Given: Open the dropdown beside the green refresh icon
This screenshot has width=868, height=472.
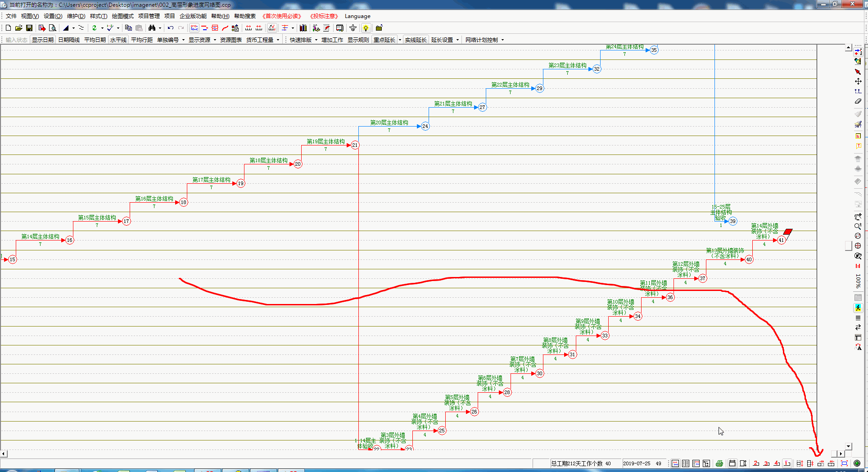Looking at the screenshot, I should [x=102, y=28].
